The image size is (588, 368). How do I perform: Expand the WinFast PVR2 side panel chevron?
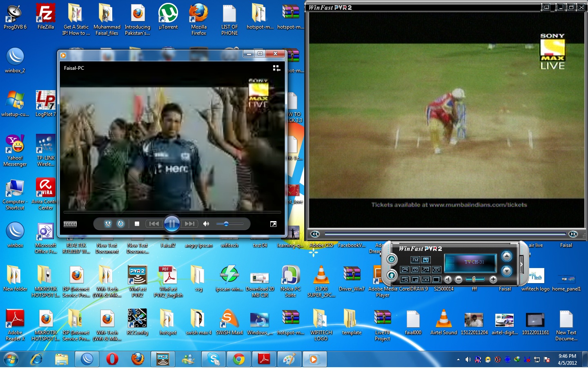click(x=521, y=264)
